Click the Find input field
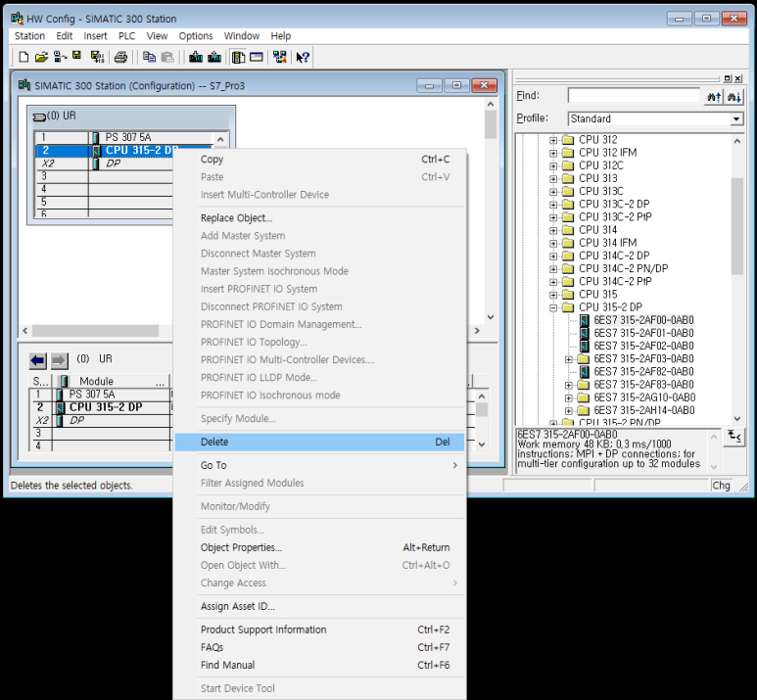The image size is (757, 700). click(634, 96)
